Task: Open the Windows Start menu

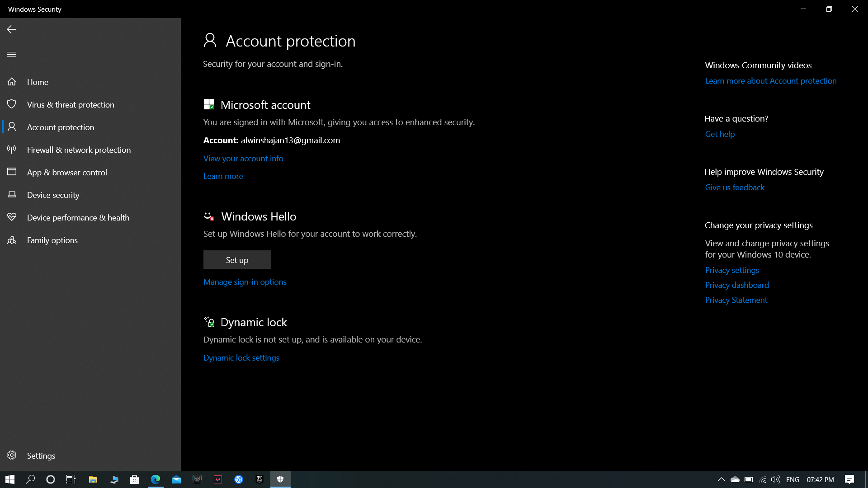Action: (x=10, y=479)
